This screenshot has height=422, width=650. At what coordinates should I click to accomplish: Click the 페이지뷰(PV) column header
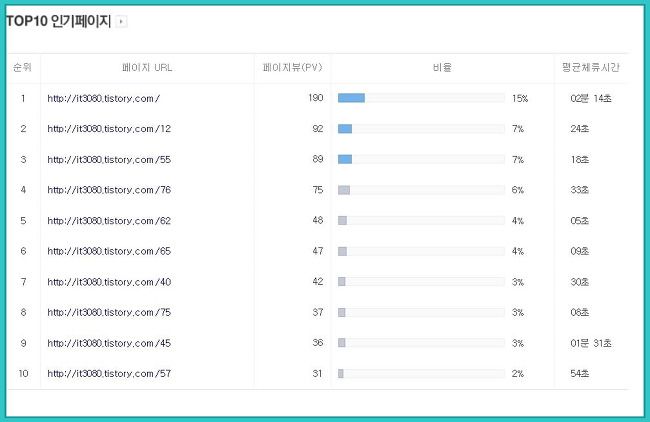click(x=293, y=68)
